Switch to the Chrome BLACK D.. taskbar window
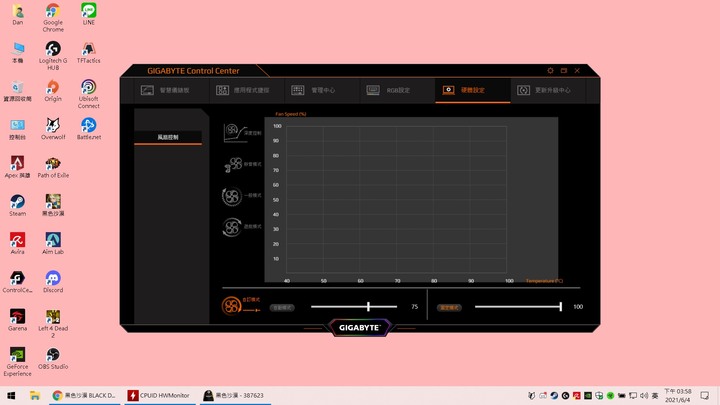The width and height of the screenshot is (720, 405). [x=84, y=395]
